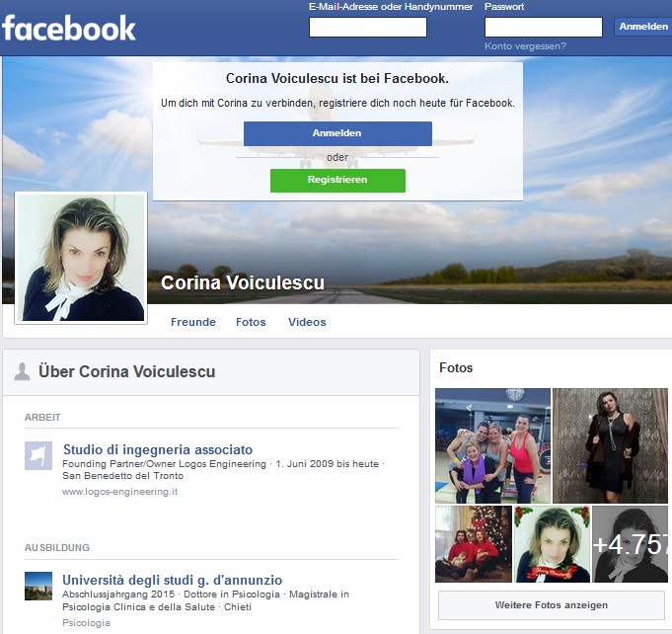672x634 pixels.
Task: Click the person icon next to Über Corina Voiculescu
Action: pos(22,371)
